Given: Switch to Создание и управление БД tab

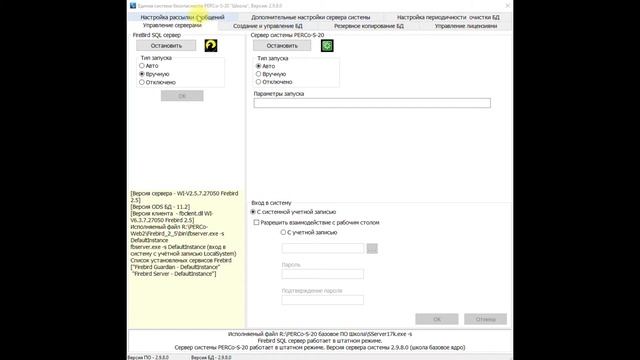Looking at the screenshot, I should pyautogui.click(x=268, y=26).
